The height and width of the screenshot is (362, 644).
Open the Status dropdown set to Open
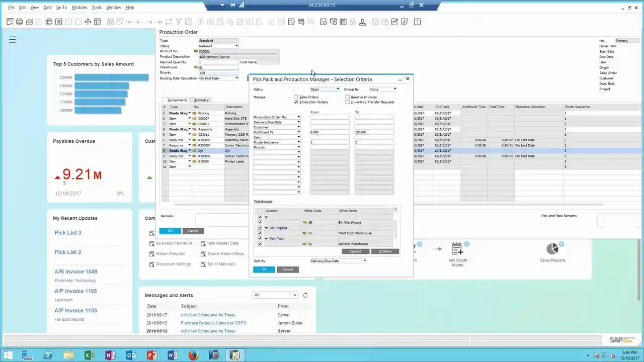(325, 89)
